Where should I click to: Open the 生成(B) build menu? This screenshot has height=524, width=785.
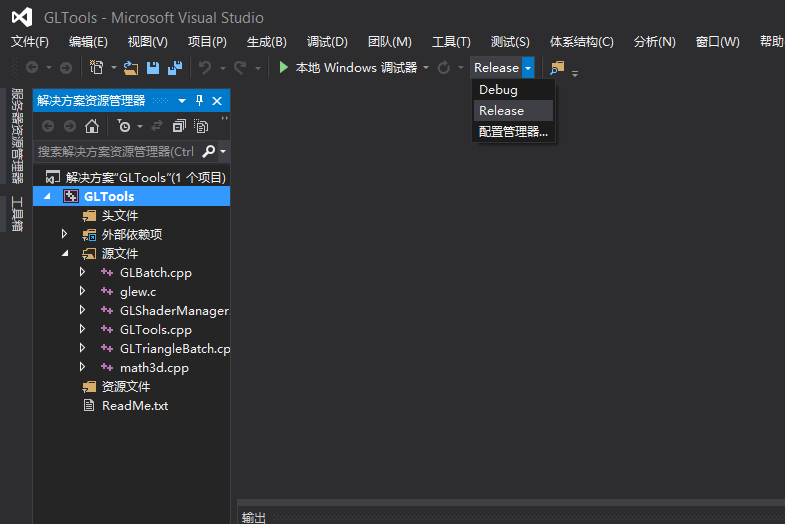point(266,42)
